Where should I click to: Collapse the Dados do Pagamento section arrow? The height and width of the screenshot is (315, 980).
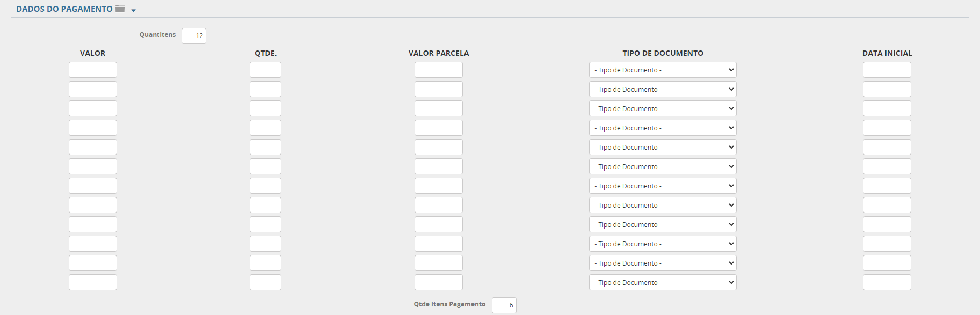click(x=134, y=10)
